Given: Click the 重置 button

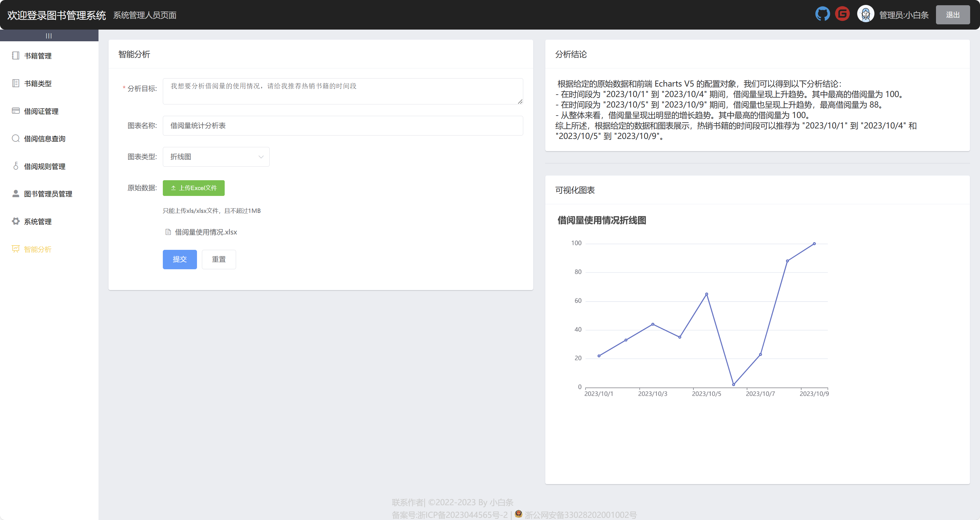Looking at the screenshot, I should 219,259.
